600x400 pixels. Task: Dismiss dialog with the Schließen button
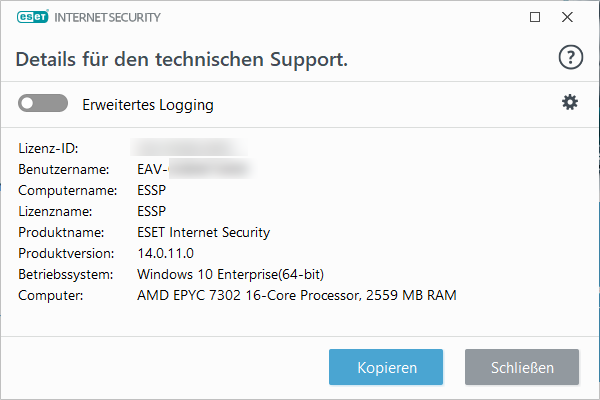click(522, 367)
